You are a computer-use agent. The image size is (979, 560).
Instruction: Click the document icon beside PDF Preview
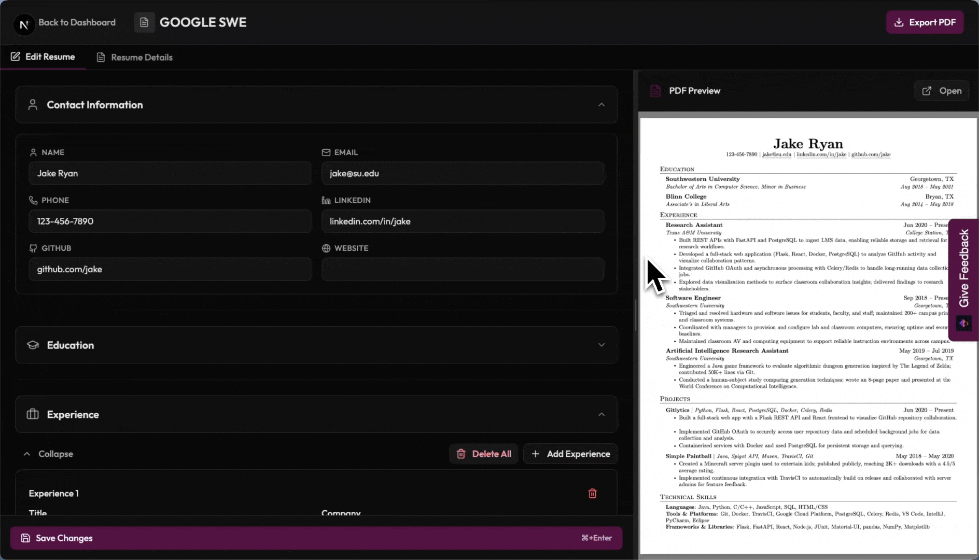655,90
